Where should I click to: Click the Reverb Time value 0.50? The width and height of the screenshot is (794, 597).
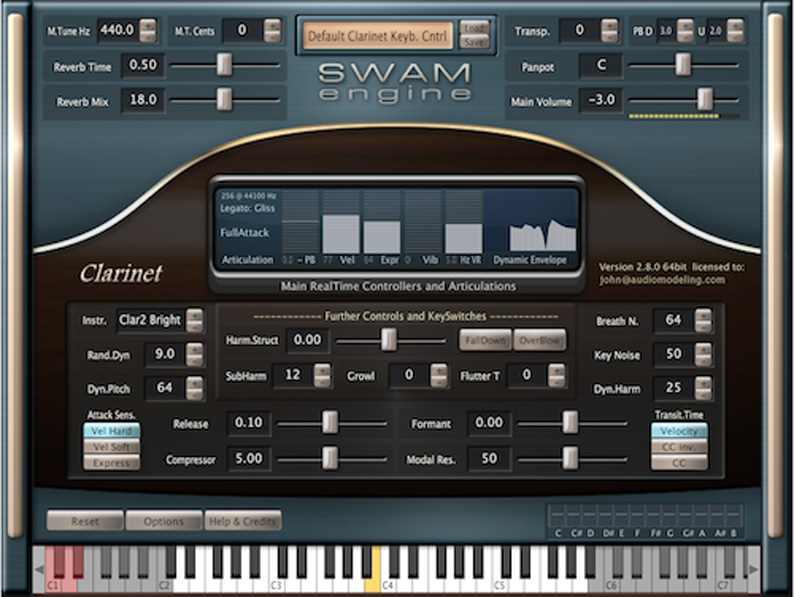coord(143,65)
